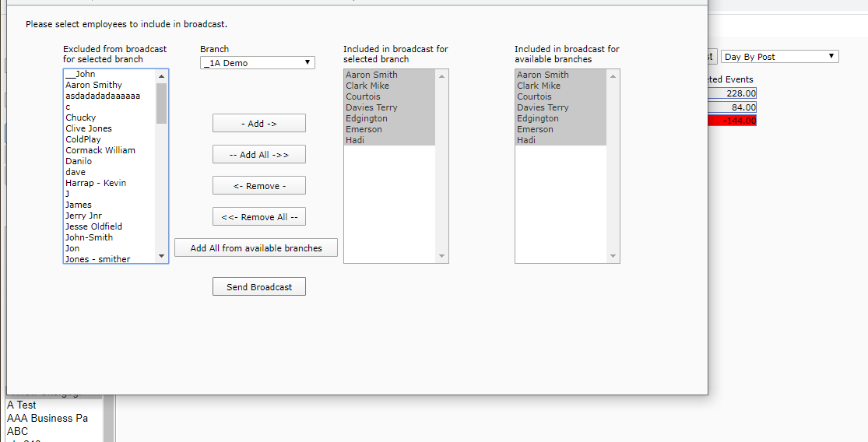The width and height of the screenshot is (868, 442).
Task: Select Harrap - Kevin in the excluded list
Action: tap(96, 183)
